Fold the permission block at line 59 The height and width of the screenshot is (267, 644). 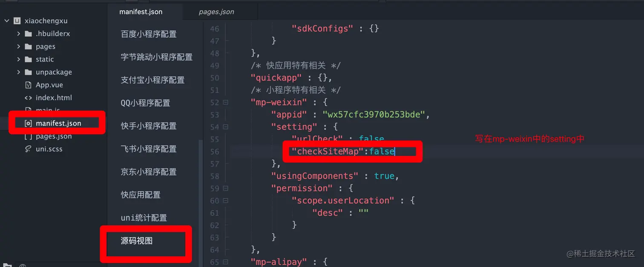pyautogui.click(x=225, y=188)
